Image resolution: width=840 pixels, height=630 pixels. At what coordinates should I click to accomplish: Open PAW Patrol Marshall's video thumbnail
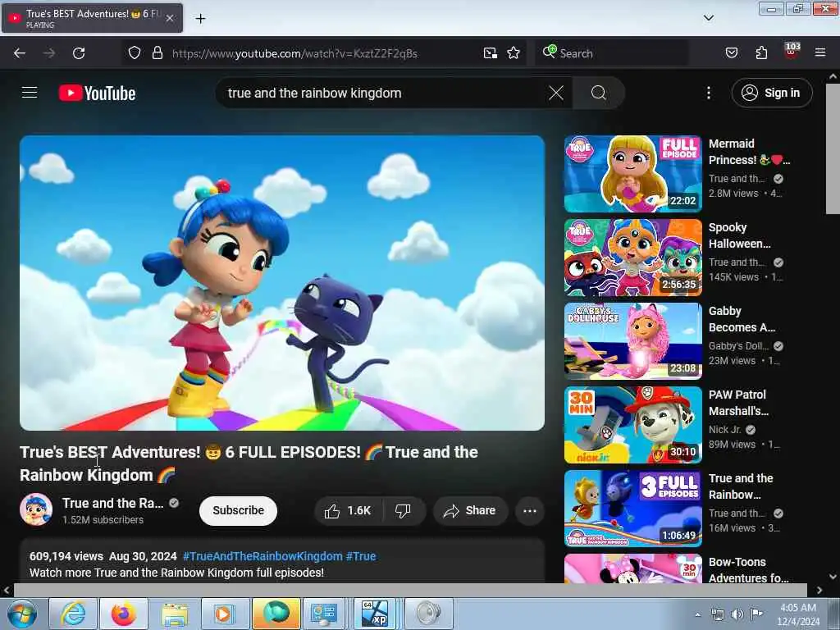coord(632,425)
